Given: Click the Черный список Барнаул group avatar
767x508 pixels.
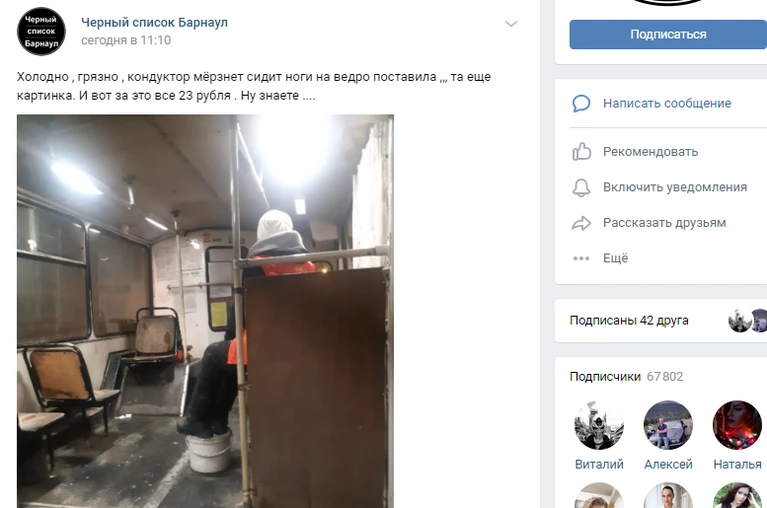Looking at the screenshot, I should click(x=41, y=31).
